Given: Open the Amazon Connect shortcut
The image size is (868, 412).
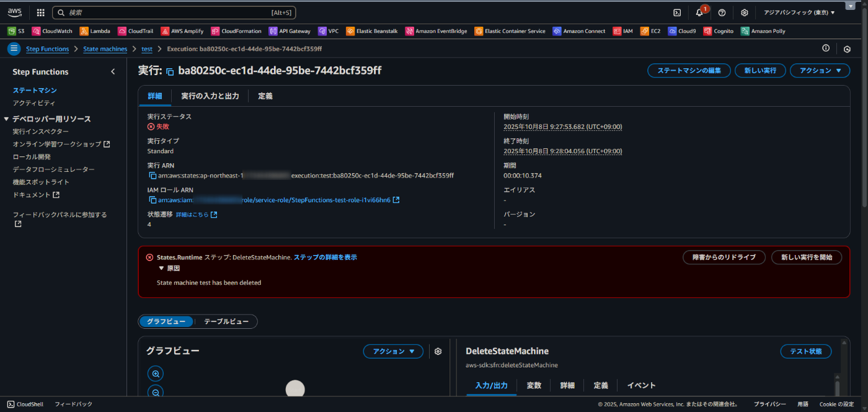Looking at the screenshot, I should pos(579,31).
